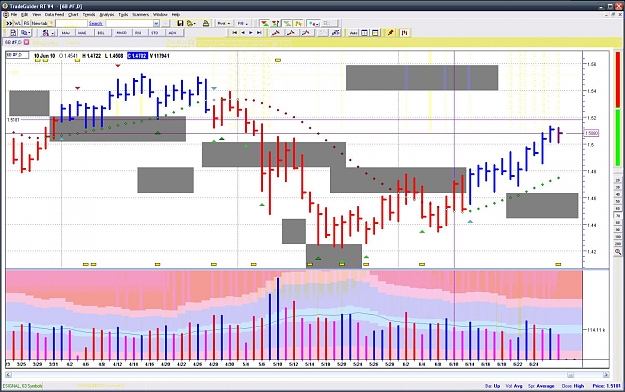Select the first red trend line tool
The width and height of the screenshot is (625, 392).
click(x=275, y=33)
